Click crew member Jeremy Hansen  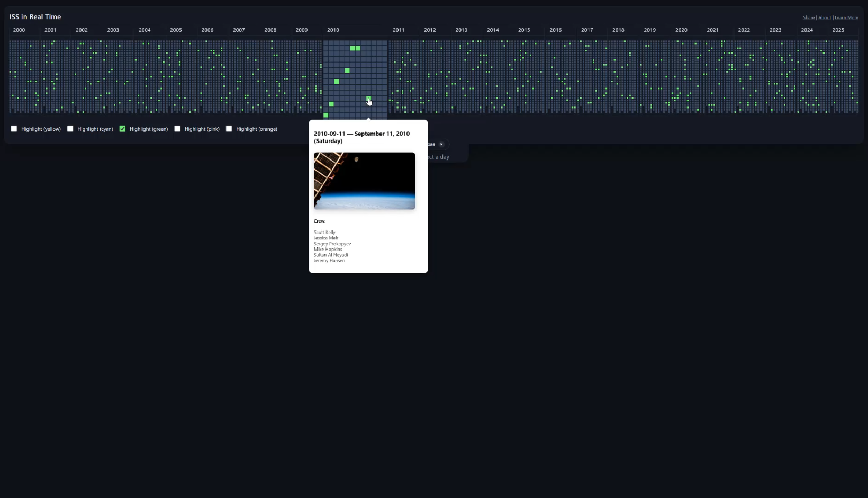click(x=329, y=260)
